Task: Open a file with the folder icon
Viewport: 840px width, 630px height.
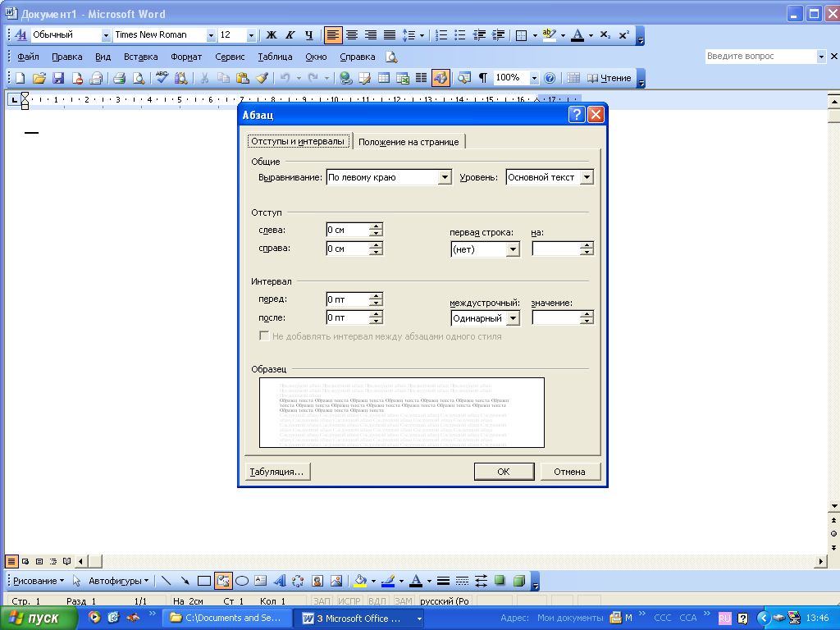Action: (39, 78)
